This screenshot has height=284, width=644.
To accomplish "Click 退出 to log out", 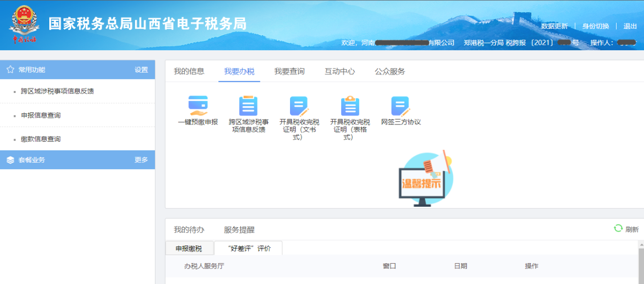I will tap(630, 26).
